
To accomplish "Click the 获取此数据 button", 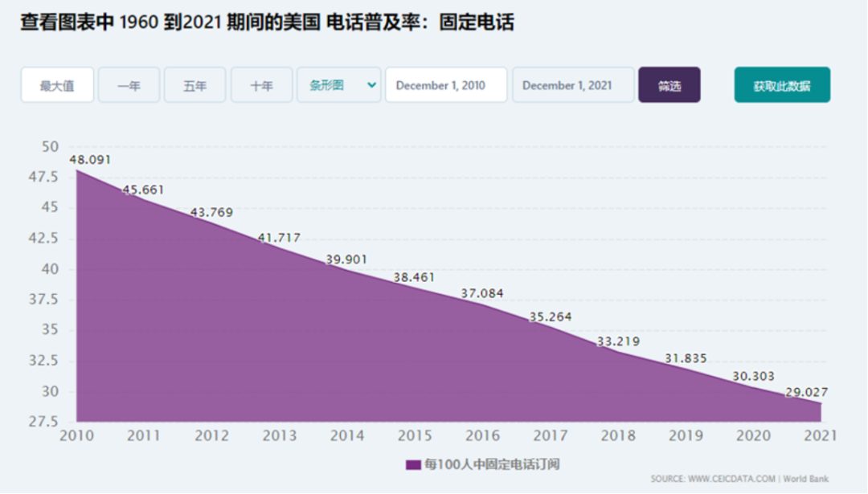I will click(x=782, y=85).
